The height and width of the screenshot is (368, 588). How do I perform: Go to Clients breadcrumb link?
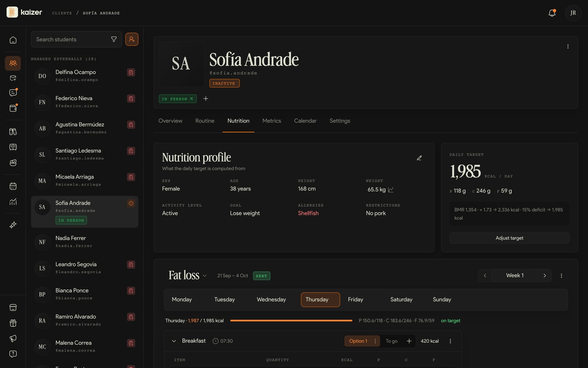[62, 13]
